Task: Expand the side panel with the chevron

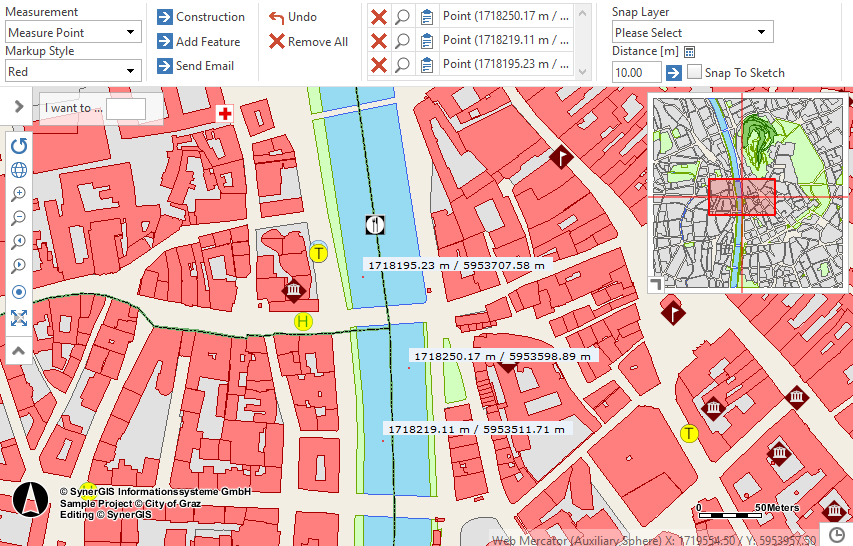Action: point(18,106)
